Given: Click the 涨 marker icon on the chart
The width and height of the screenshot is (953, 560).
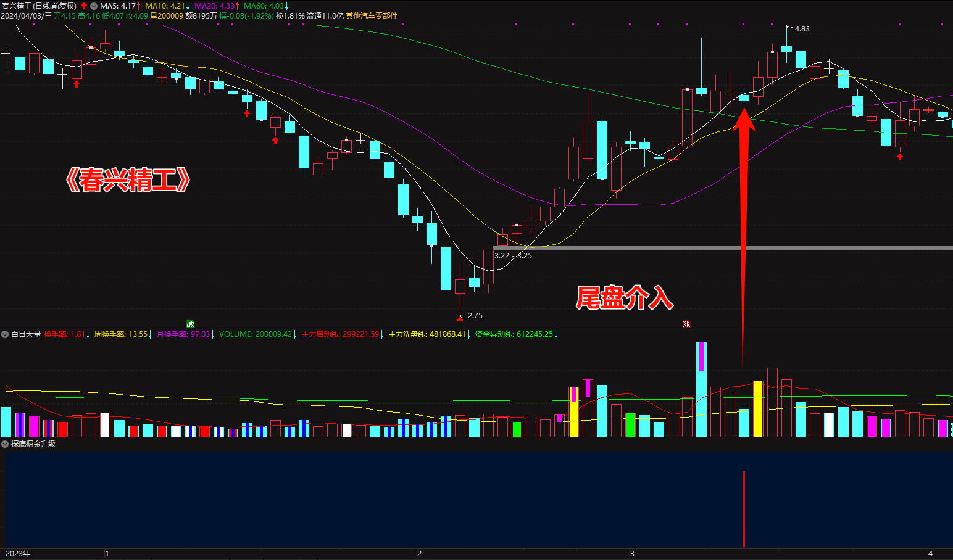Looking at the screenshot, I should coord(686,324).
